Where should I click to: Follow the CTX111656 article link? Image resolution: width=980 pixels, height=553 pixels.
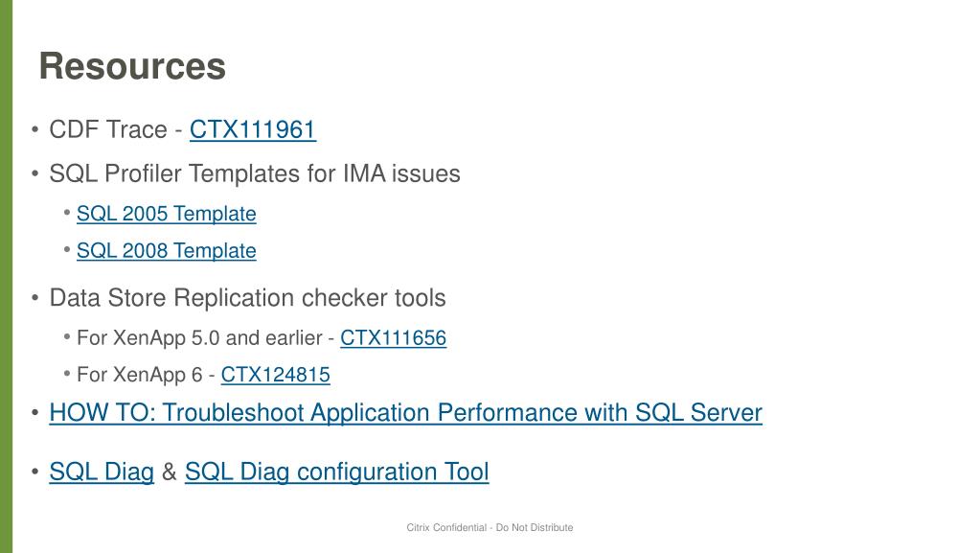pyautogui.click(x=393, y=337)
